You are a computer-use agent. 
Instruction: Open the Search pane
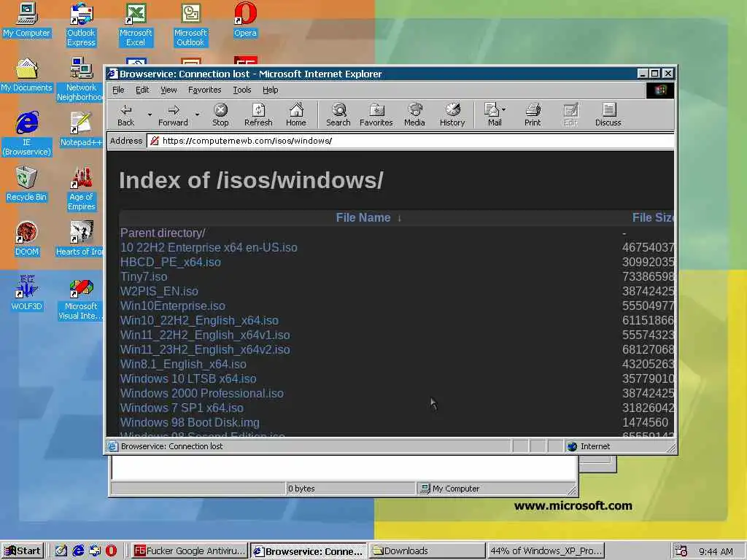click(338, 114)
